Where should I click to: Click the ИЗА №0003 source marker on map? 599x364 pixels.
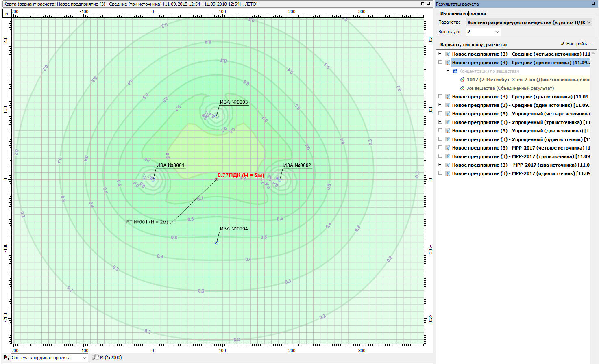point(216,116)
